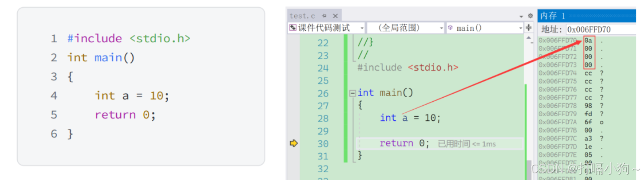The image size is (644, 180).
Task: Click the 'int a = 10;' code line
Action: click(x=410, y=118)
